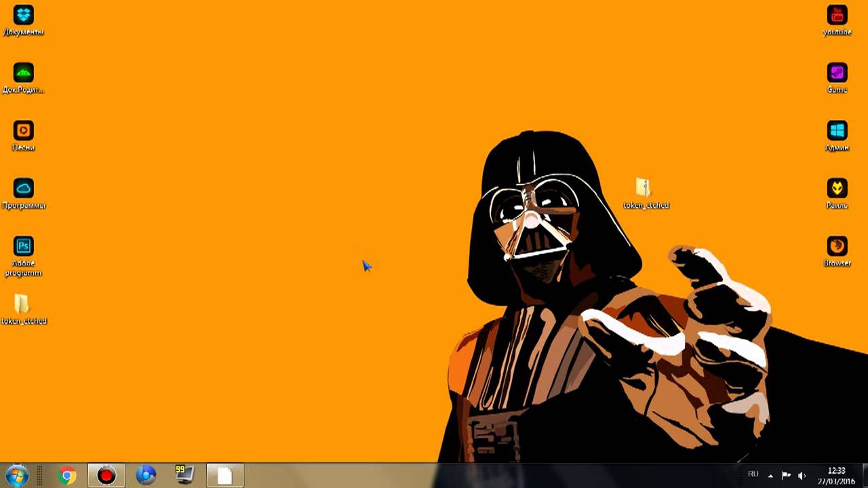Show hidden system tray icons
Screen dimensions: 868x488
pos(770,476)
